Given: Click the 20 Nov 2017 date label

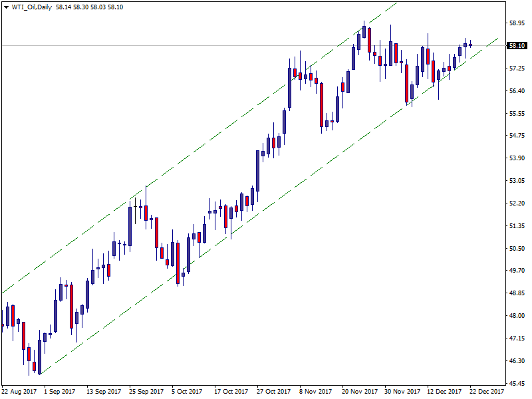Looking at the screenshot, I should tap(360, 392).
